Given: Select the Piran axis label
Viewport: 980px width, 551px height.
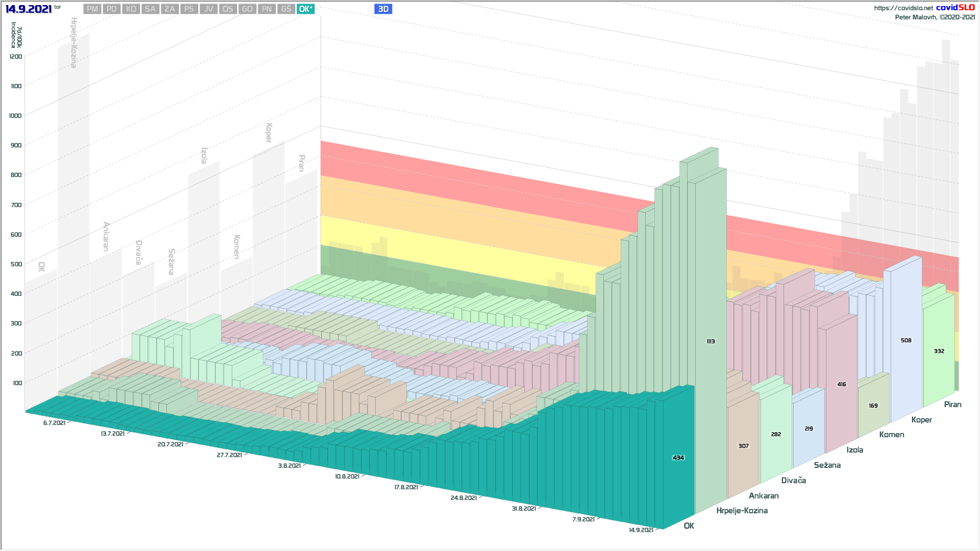Looking at the screenshot, I should point(952,405).
